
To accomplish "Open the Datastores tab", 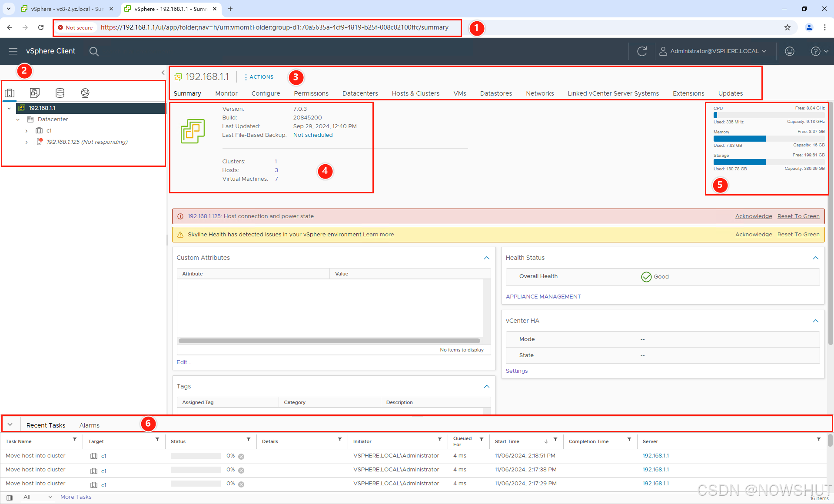I will tap(496, 93).
